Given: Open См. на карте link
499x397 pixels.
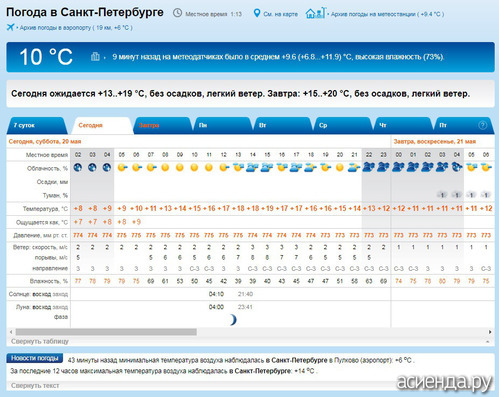Looking at the screenshot, I should (x=280, y=14).
